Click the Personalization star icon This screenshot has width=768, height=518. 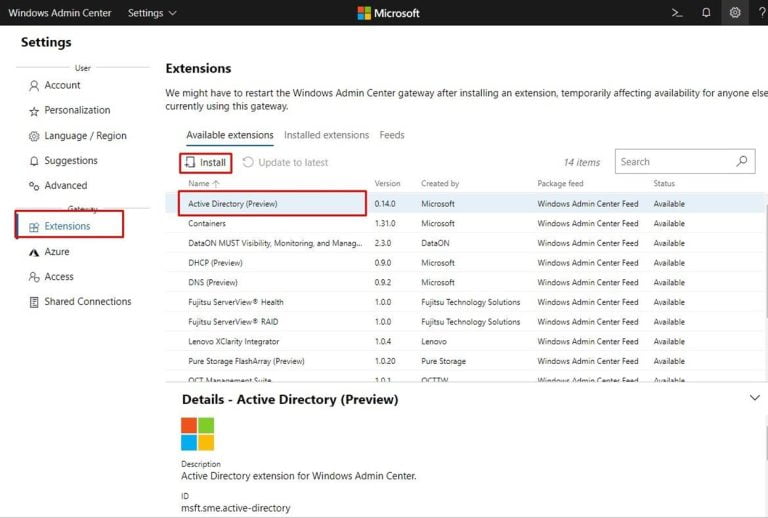34,111
